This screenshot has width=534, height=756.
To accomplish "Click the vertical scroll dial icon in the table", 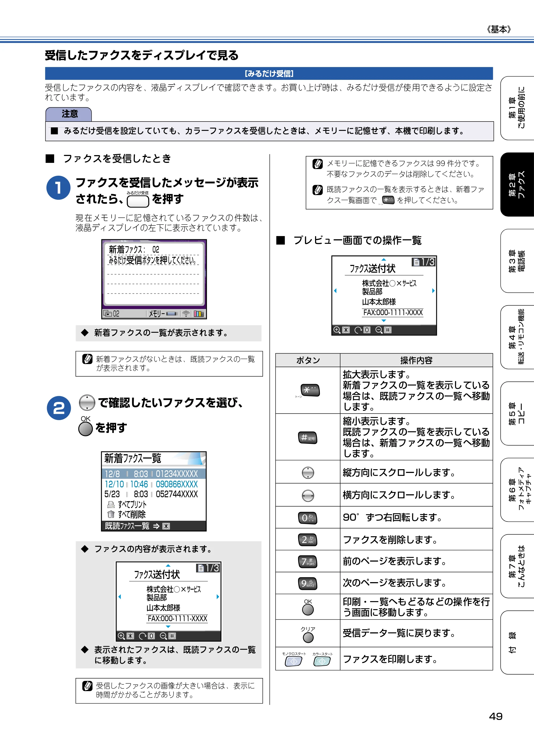I will coord(308,473).
